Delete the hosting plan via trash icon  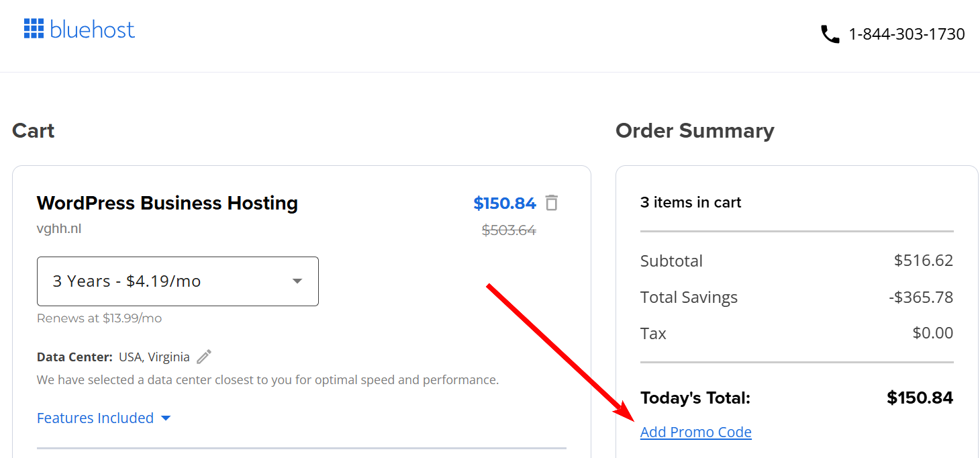click(551, 203)
